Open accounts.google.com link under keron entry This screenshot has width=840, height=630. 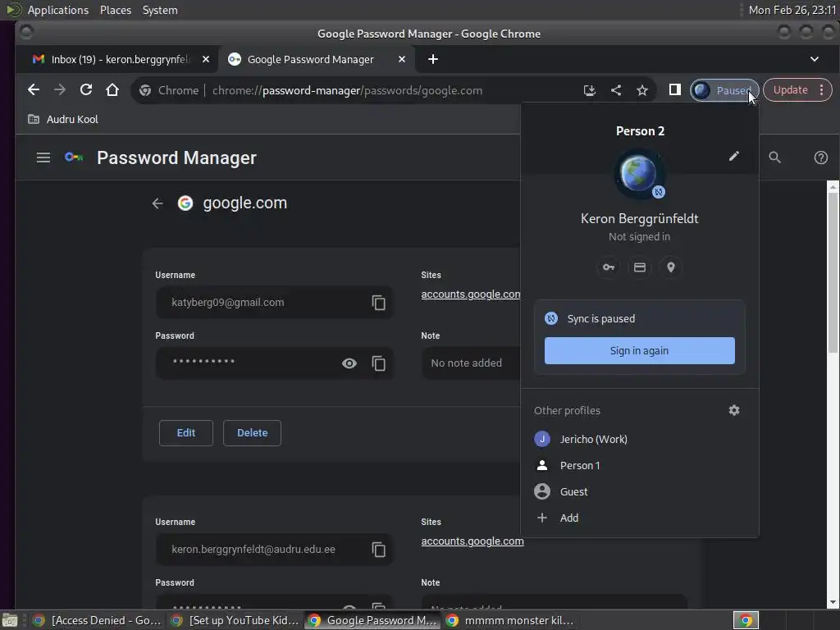point(472,541)
